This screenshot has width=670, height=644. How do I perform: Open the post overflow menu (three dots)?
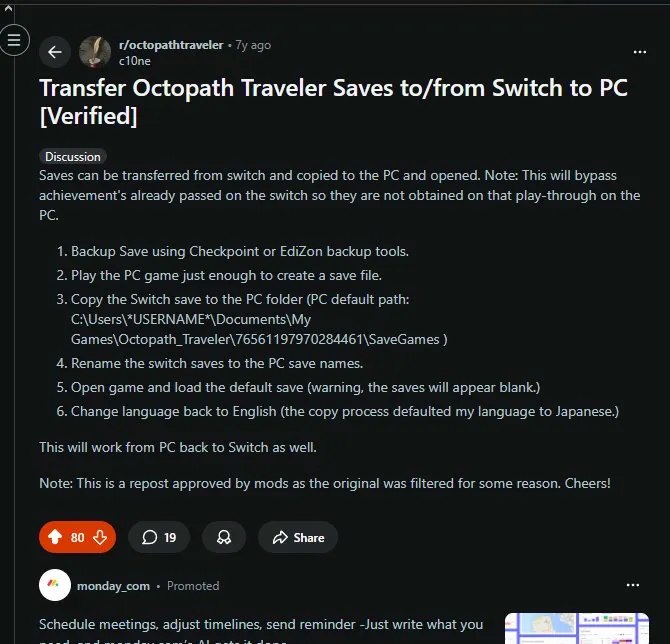[x=639, y=52]
